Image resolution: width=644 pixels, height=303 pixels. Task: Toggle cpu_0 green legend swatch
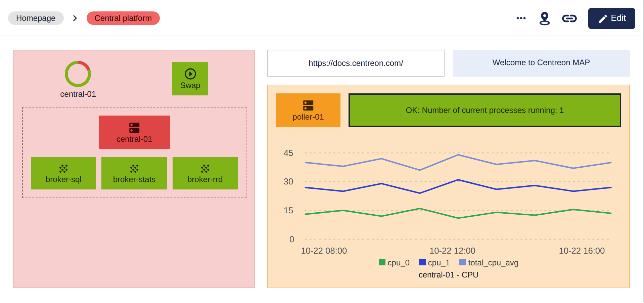[382, 262]
